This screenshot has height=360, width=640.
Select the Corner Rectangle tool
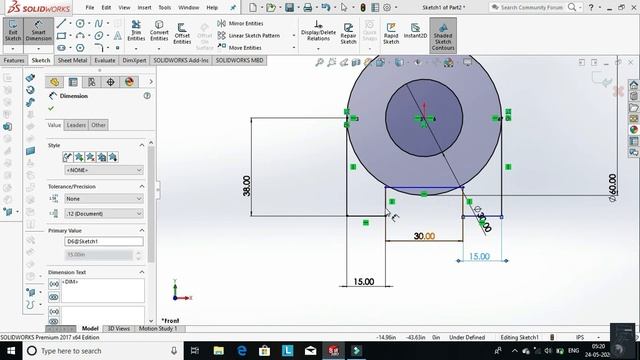coord(61,36)
